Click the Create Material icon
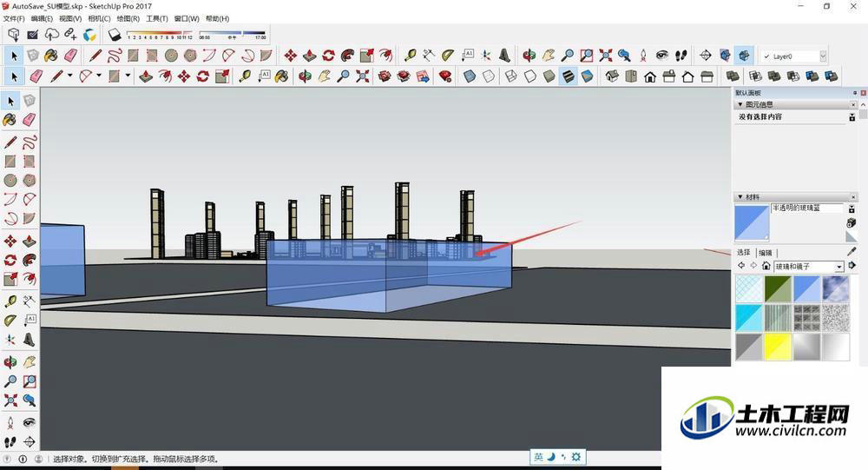The image size is (868, 470). pos(852,222)
